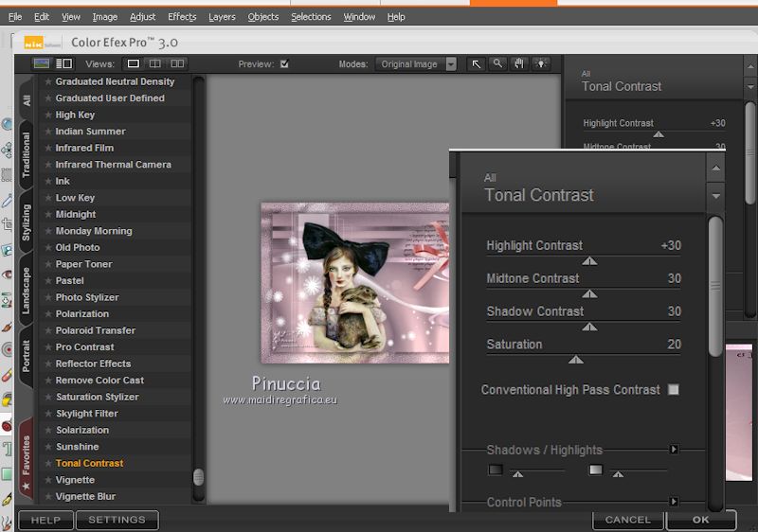Open the Modes Original Image dropdown

418,64
